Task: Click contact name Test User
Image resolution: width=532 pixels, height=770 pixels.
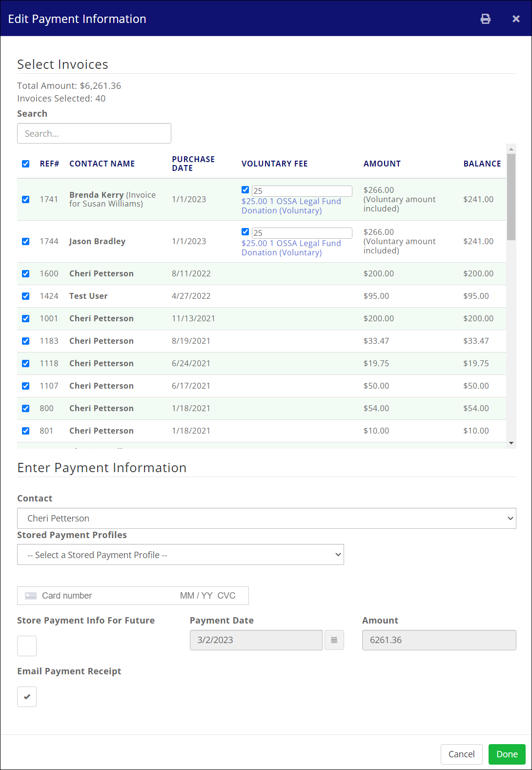Action: click(x=88, y=296)
